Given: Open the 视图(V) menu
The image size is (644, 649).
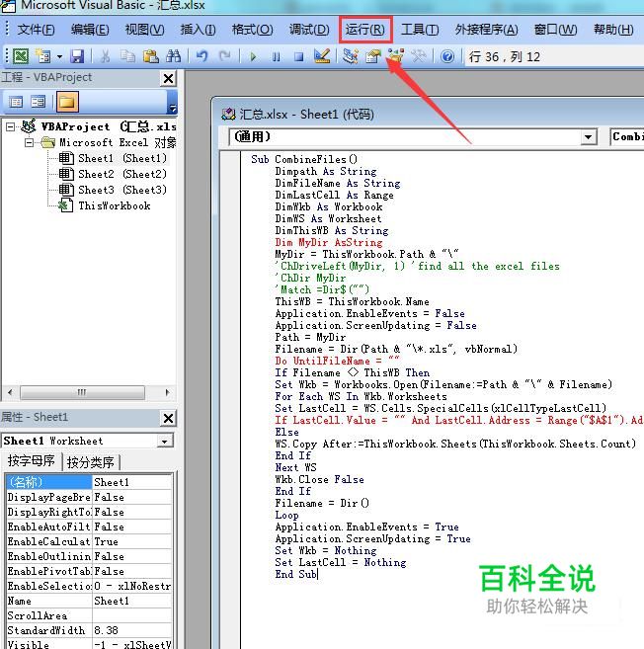Looking at the screenshot, I should point(144,30).
